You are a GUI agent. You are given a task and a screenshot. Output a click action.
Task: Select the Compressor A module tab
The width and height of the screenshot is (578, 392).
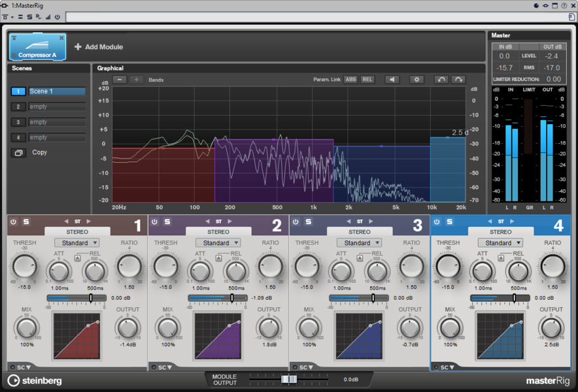(x=38, y=47)
